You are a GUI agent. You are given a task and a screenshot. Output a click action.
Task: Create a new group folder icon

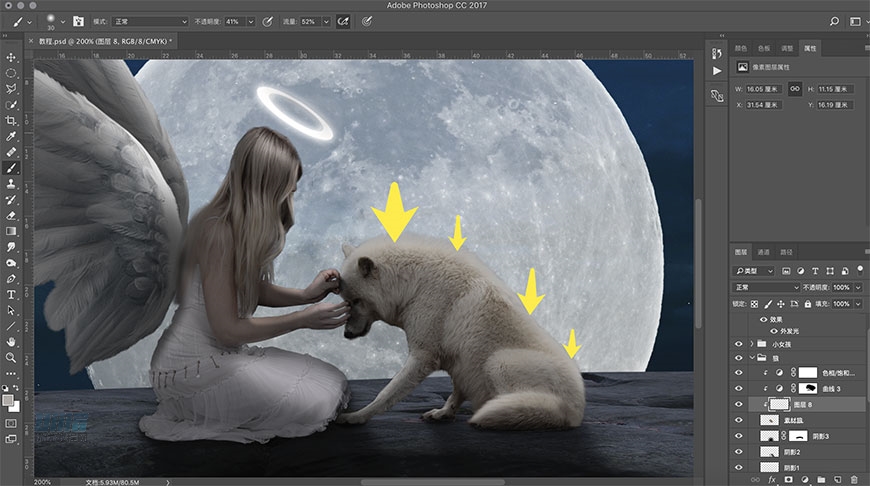point(821,479)
